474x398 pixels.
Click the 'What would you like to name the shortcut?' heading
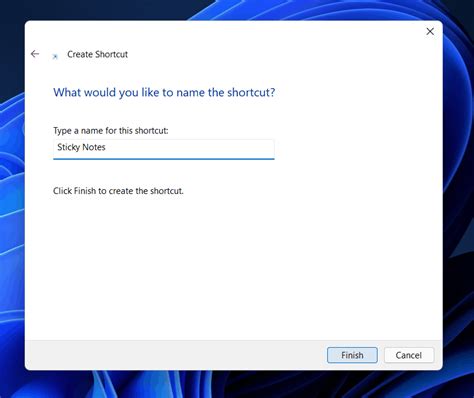(x=164, y=92)
